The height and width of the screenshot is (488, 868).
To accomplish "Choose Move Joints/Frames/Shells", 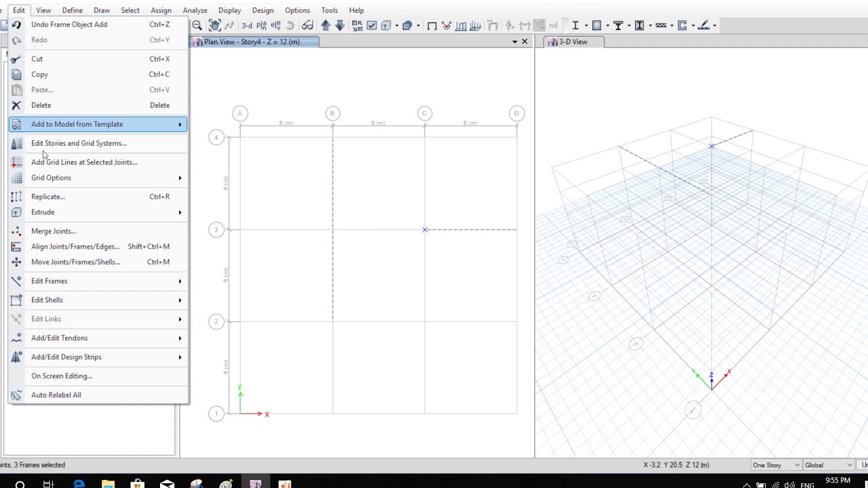I will pyautogui.click(x=98, y=262).
